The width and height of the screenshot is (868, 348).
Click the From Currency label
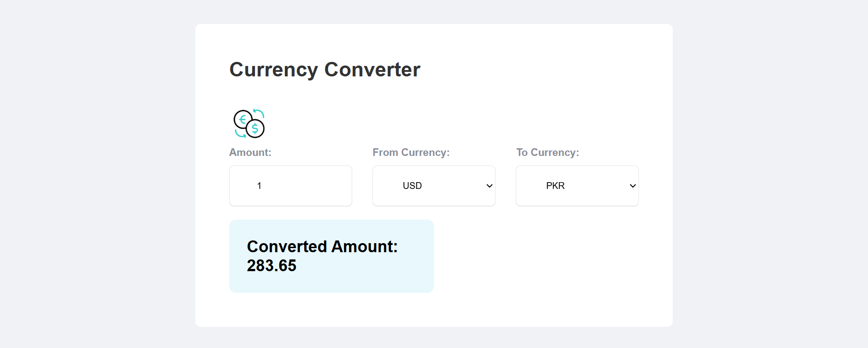tap(411, 152)
